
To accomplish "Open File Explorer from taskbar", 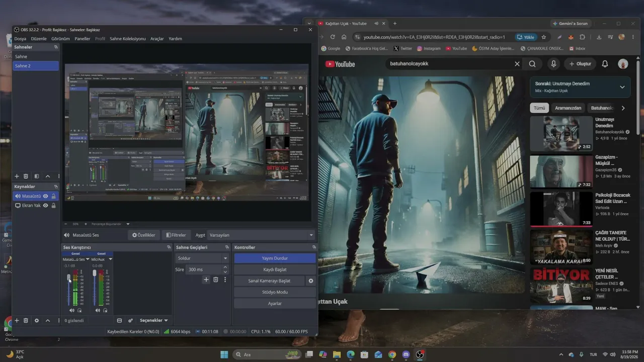I will point(337,354).
